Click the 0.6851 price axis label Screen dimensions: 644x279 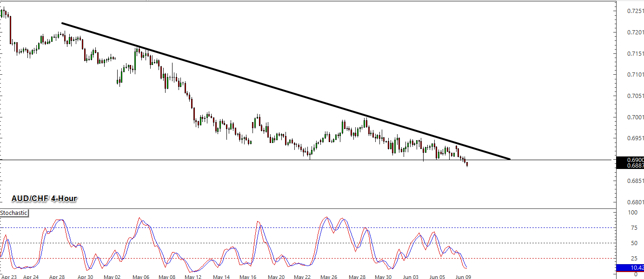pos(635,181)
